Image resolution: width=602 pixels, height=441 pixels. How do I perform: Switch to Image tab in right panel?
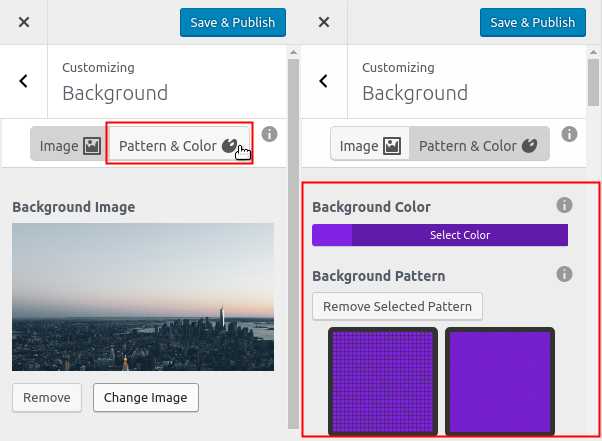[x=370, y=146]
